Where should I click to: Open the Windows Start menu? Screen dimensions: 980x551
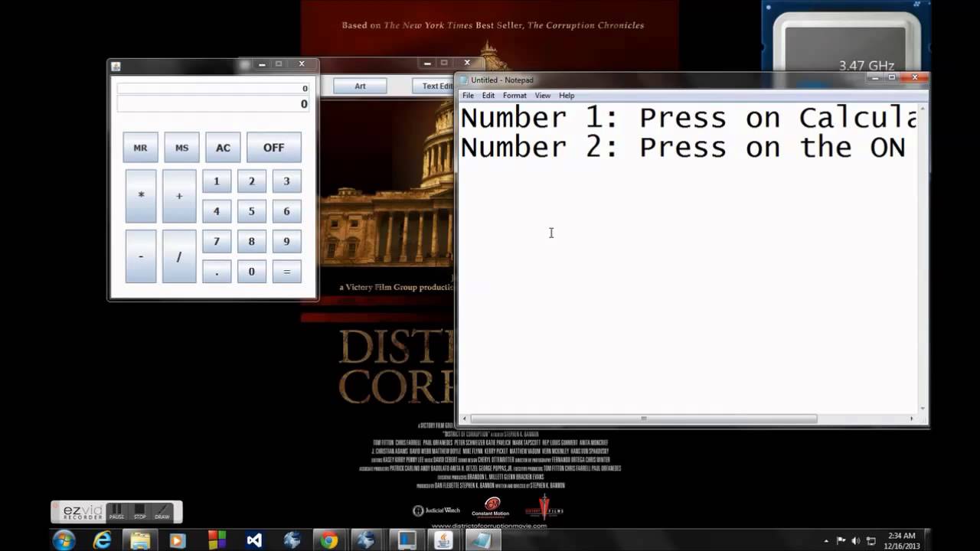pos(64,540)
